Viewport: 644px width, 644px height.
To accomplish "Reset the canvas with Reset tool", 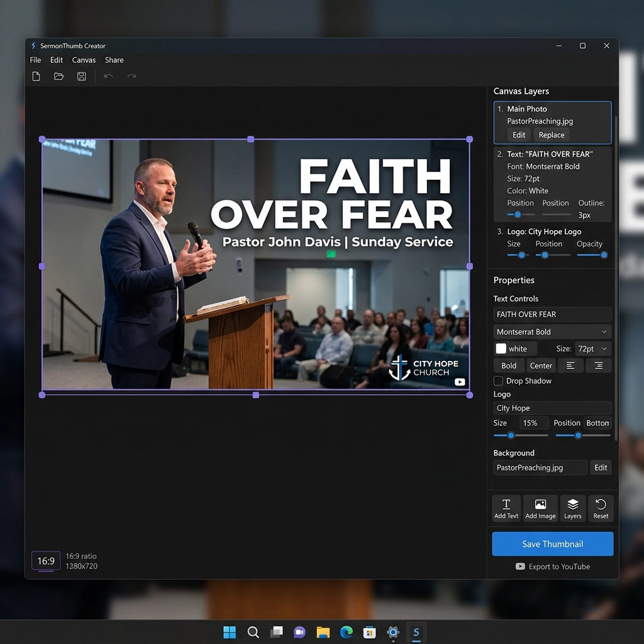I will (x=601, y=508).
